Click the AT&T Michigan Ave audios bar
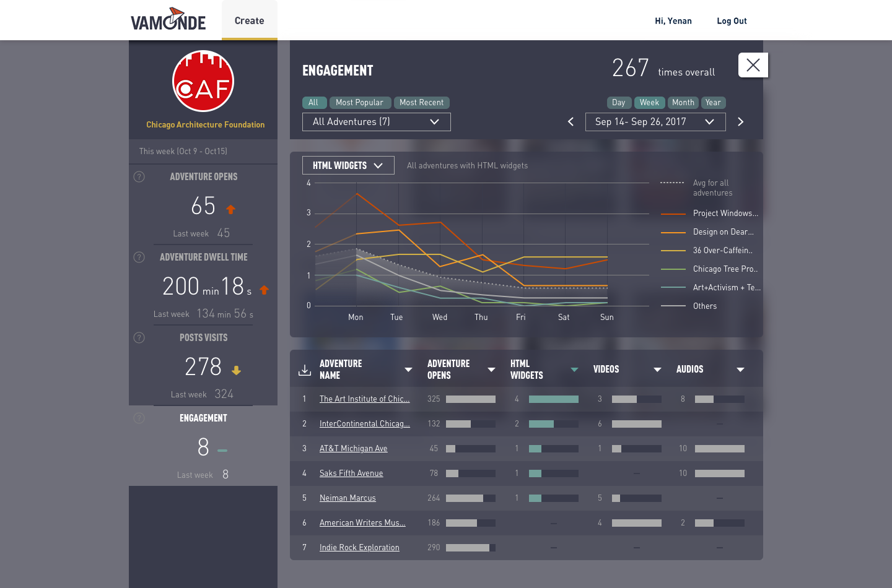The width and height of the screenshot is (892, 588). coord(720,449)
